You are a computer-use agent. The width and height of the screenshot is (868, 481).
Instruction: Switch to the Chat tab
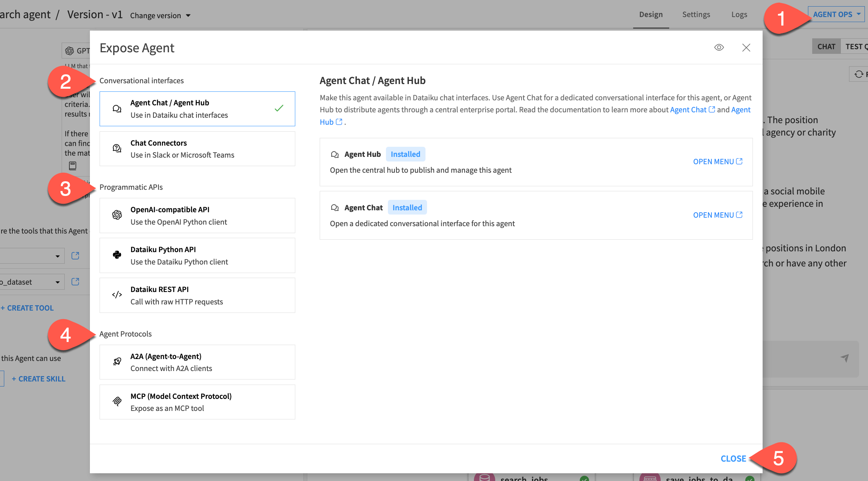tap(826, 46)
